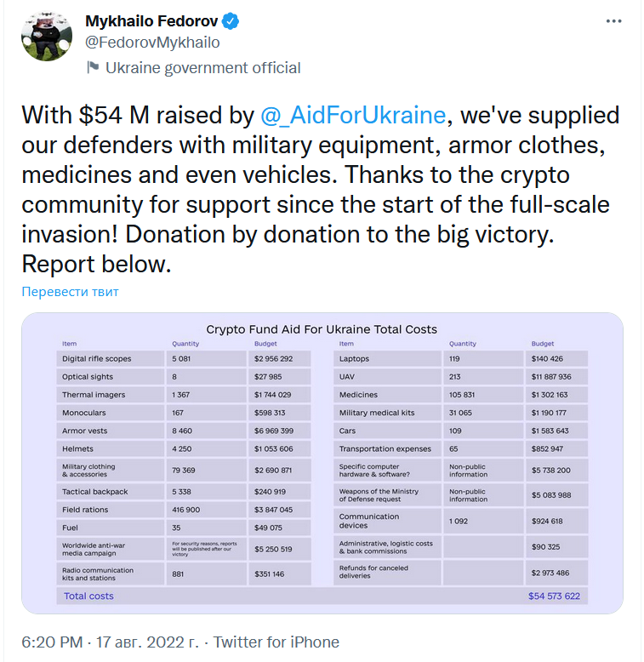The height and width of the screenshot is (662, 644).
Task: Click the Ukraine government official label
Action: coord(202,68)
